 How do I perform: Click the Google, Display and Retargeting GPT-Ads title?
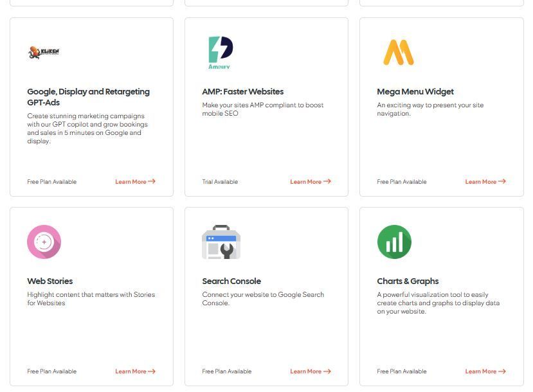(x=88, y=97)
